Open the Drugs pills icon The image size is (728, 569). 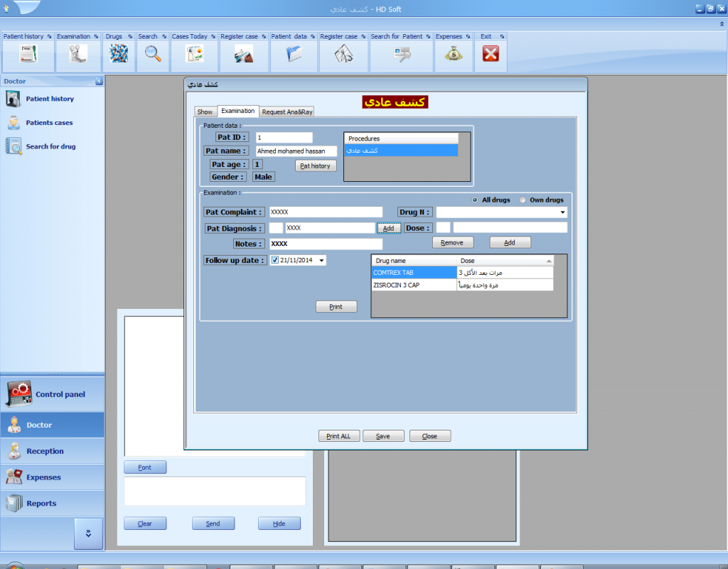pos(119,54)
